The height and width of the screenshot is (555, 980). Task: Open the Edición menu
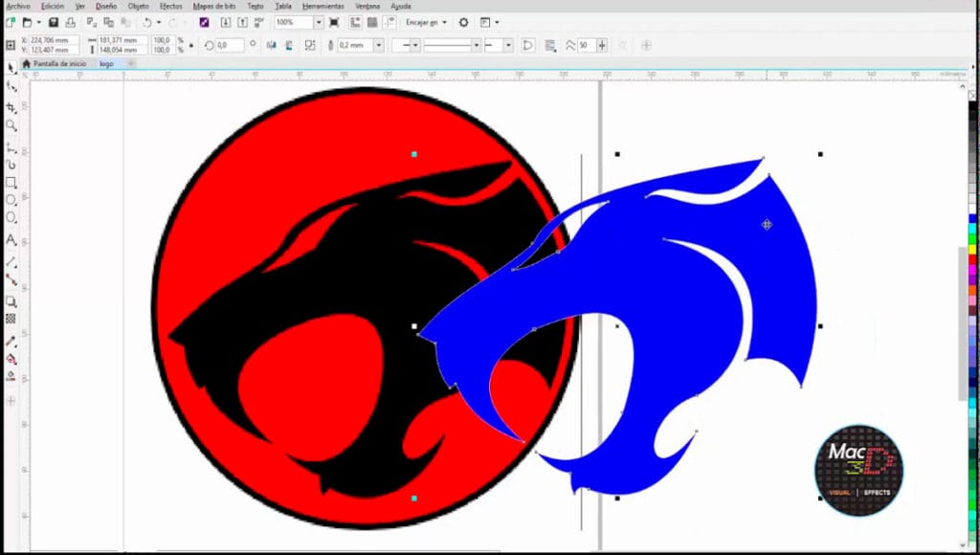[53, 7]
